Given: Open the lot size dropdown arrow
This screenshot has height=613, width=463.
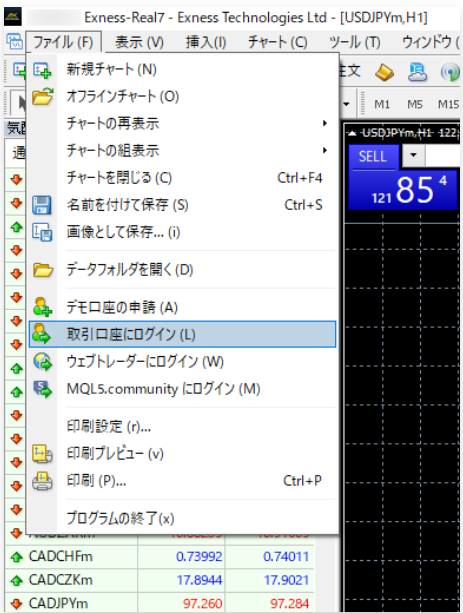Looking at the screenshot, I should click(413, 155).
